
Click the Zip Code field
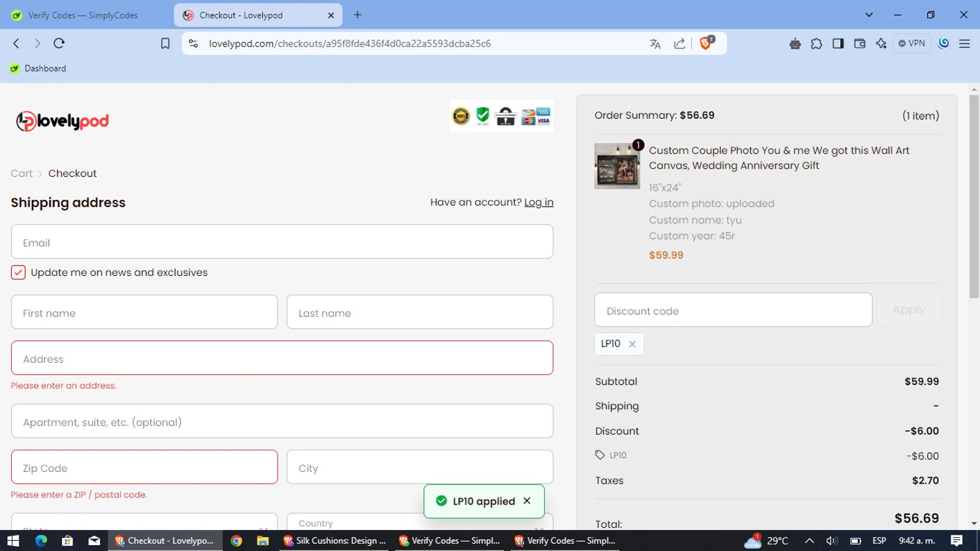tap(144, 467)
